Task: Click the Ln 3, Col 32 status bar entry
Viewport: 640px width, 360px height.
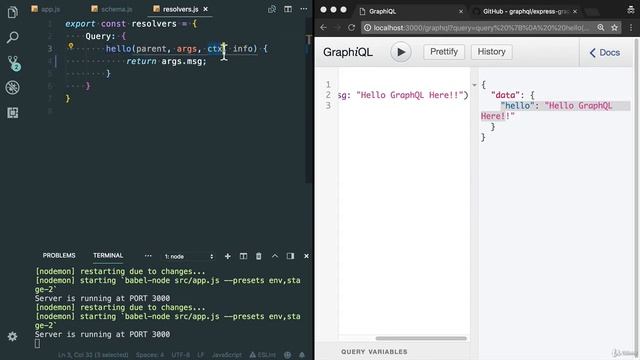Action: tap(93, 355)
